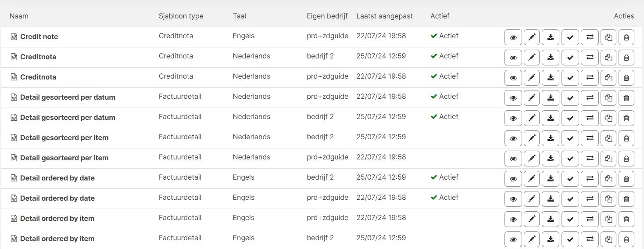Viewport: 644px width, 249px height.
Task: Download the Creditnota template of bedrijf 2
Action: [x=551, y=58]
